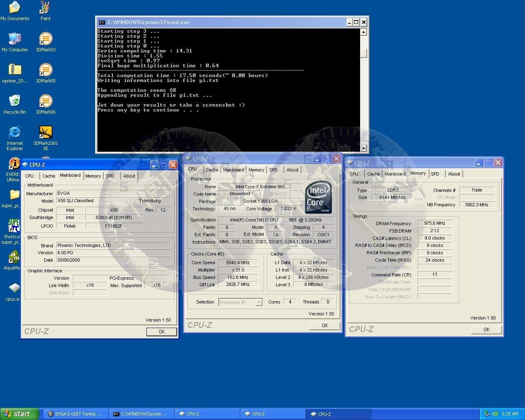Open the EVEREST Ultimate desktop icon
Image resolution: width=525 pixels, height=420 pixels.
tap(13, 170)
